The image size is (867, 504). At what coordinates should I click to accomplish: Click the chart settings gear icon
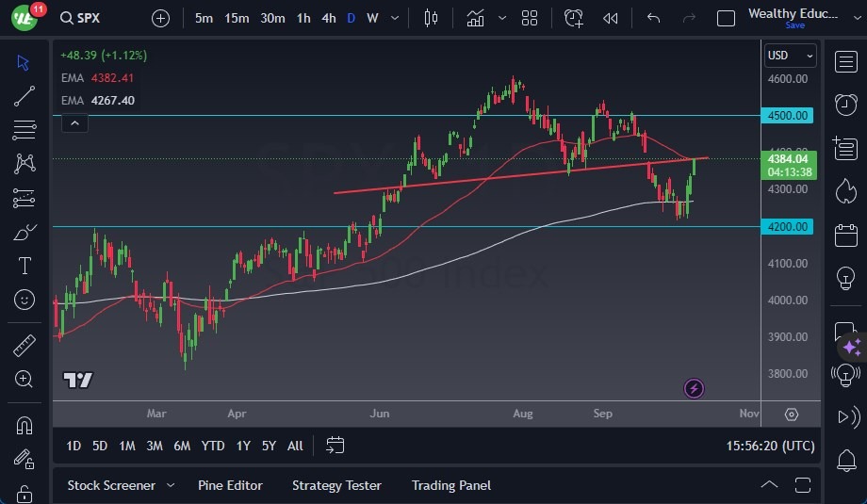792,415
